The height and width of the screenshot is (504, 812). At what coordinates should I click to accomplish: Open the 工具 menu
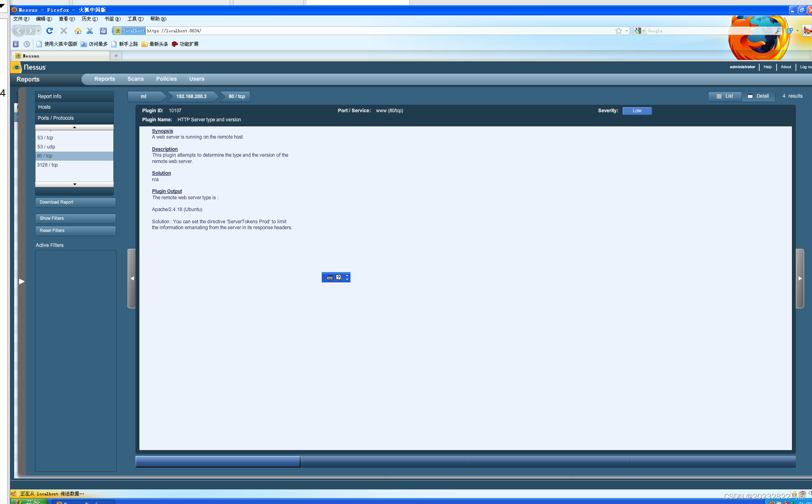pos(135,19)
